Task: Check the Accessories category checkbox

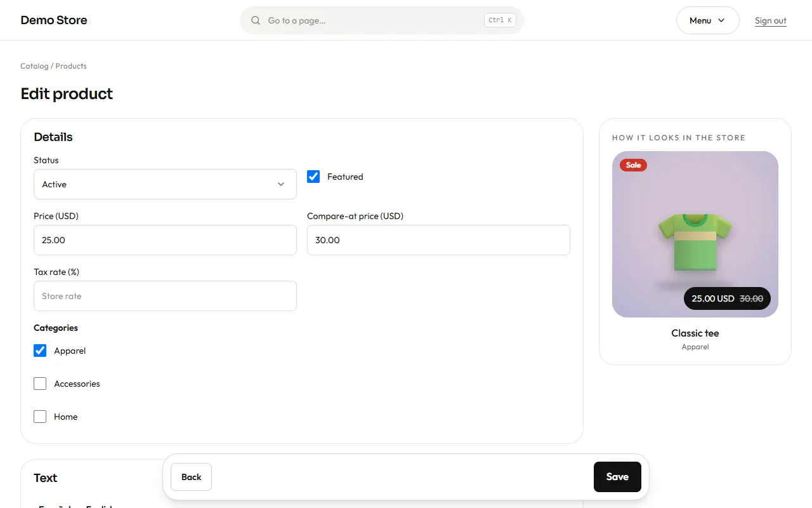Action: [40, 384]
